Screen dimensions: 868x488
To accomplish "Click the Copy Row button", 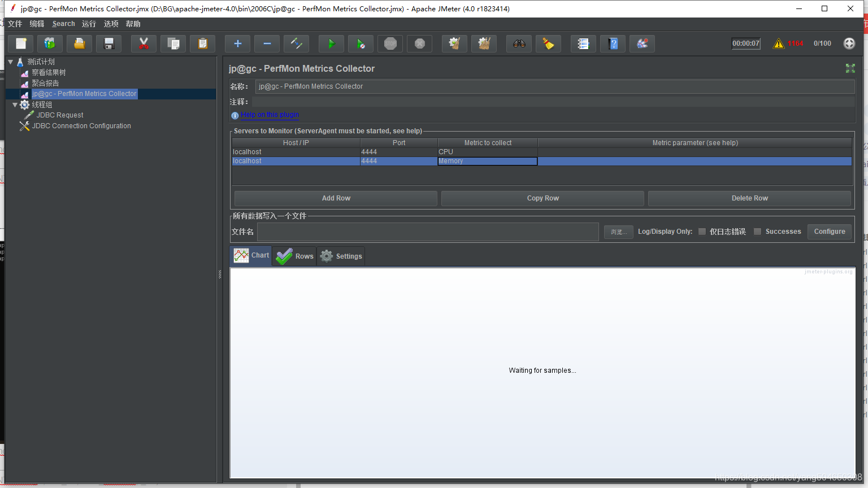I will (542, 198).
